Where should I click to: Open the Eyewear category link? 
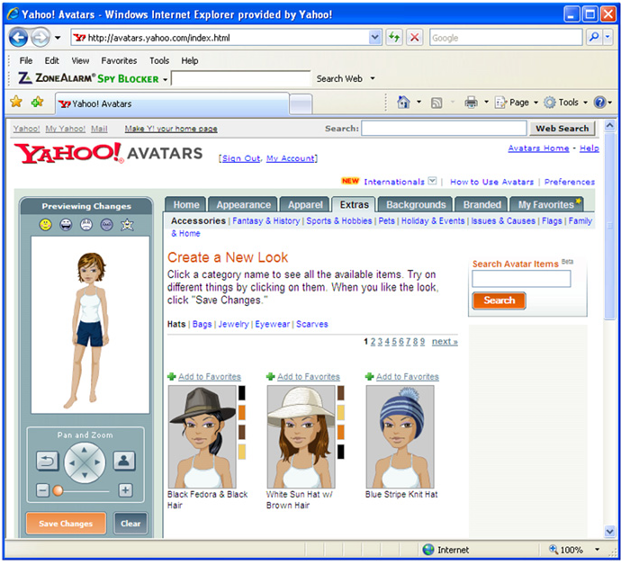pyautogui.click(x=272, y=324)
